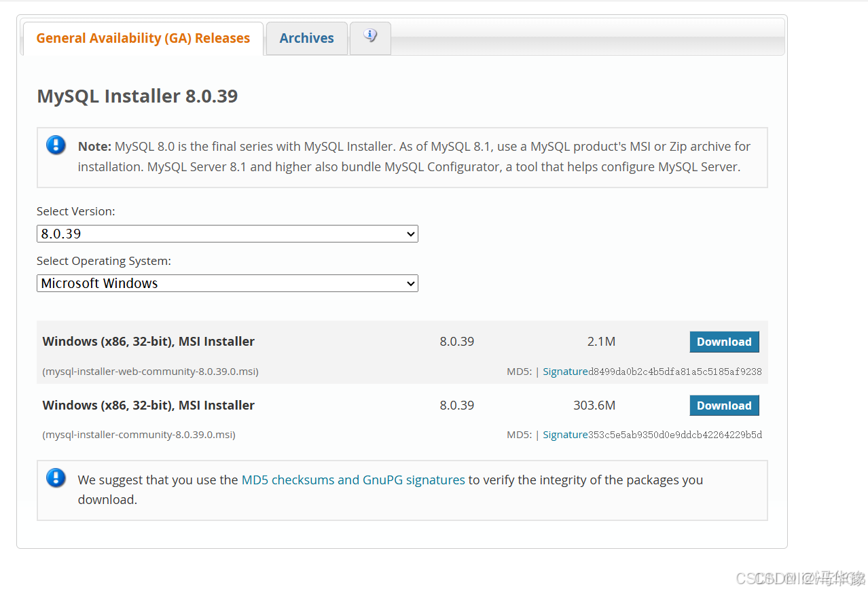Click the info icon beside the Note message

56,145
